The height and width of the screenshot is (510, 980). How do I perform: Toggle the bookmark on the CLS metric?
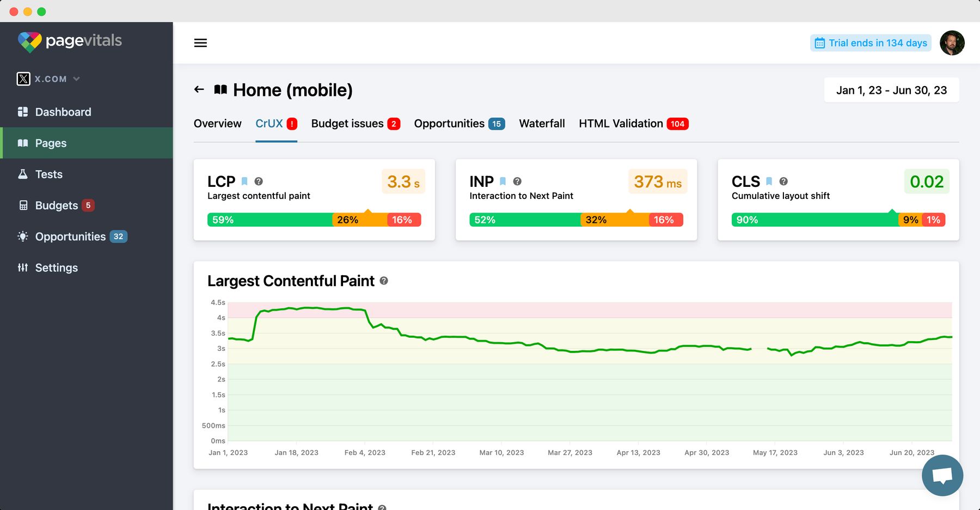point(769,181)
